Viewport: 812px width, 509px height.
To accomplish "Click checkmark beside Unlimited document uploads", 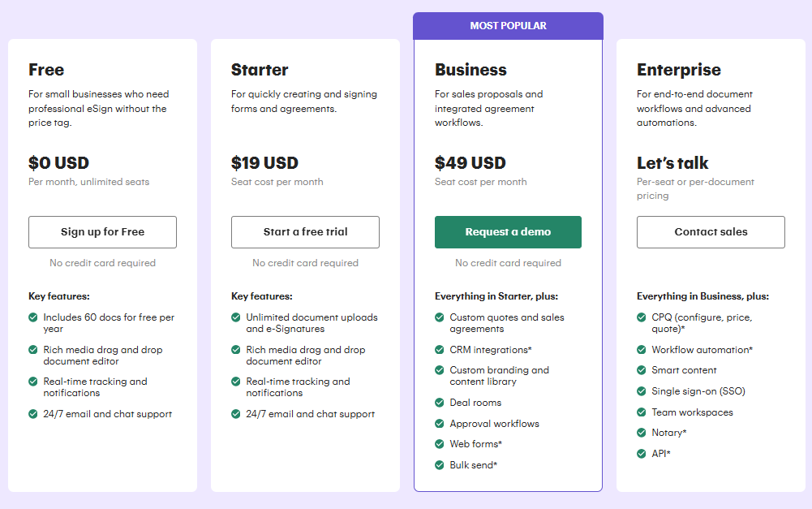I will pyautogui.click(x=236, y=317).
